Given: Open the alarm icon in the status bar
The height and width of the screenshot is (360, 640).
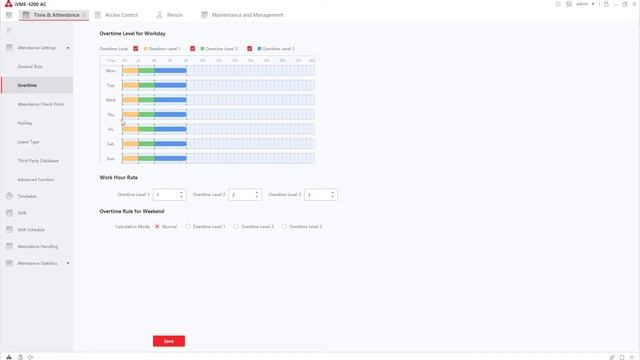Looking at the screenshot, I should click(9, 357).
